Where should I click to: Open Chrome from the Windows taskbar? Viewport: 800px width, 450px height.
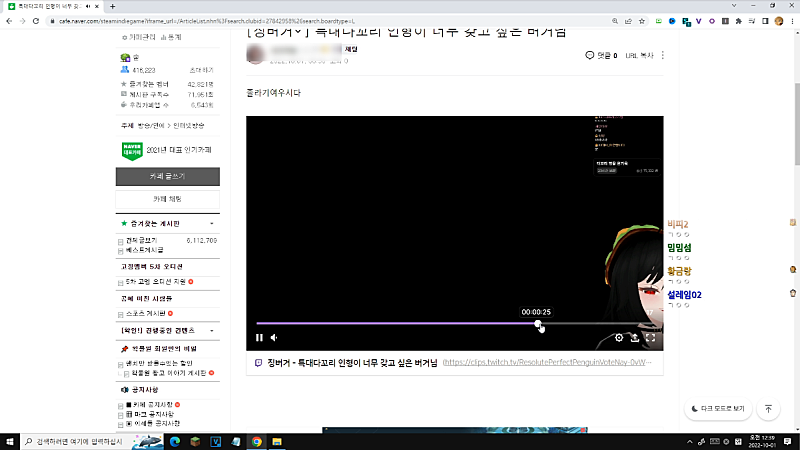257,441
